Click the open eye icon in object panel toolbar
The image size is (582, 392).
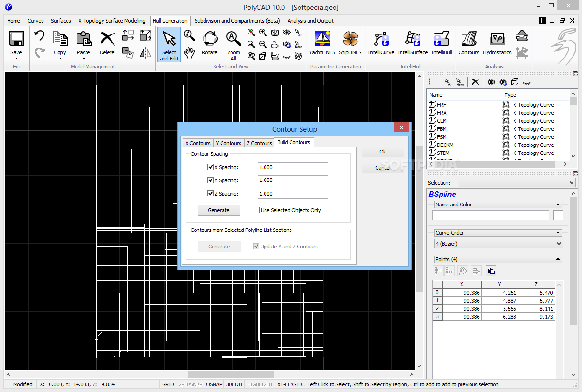491,82
